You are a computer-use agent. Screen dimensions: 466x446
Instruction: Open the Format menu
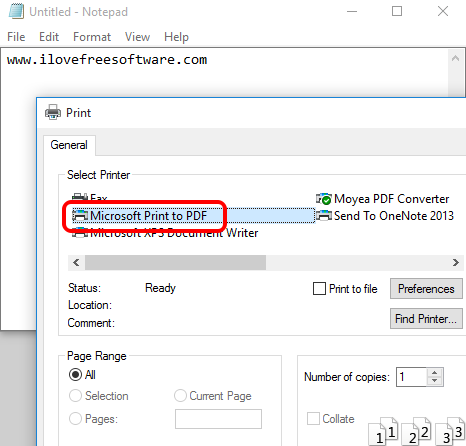point(92,37)
